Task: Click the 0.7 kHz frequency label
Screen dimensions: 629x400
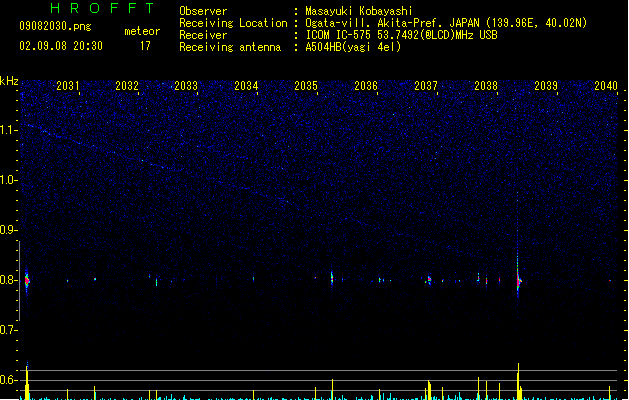Action: [9, 330]
